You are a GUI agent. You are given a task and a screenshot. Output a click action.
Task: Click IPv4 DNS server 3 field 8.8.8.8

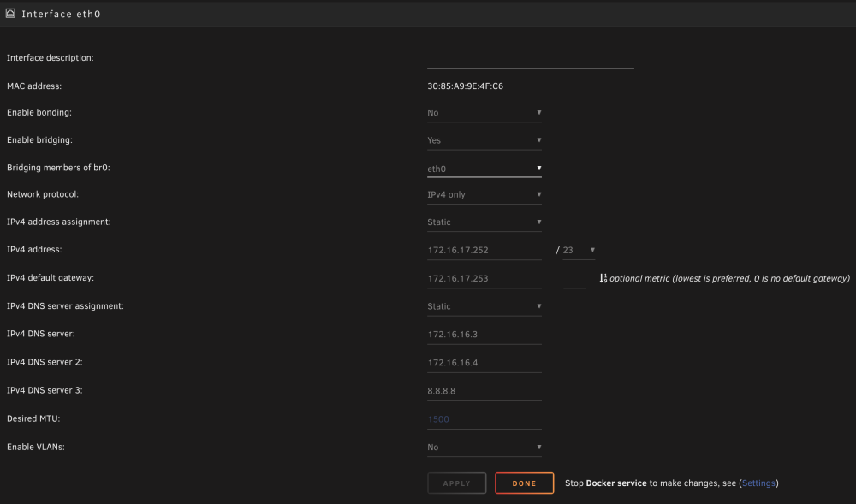pyautogui.click(x=484, y=391)
